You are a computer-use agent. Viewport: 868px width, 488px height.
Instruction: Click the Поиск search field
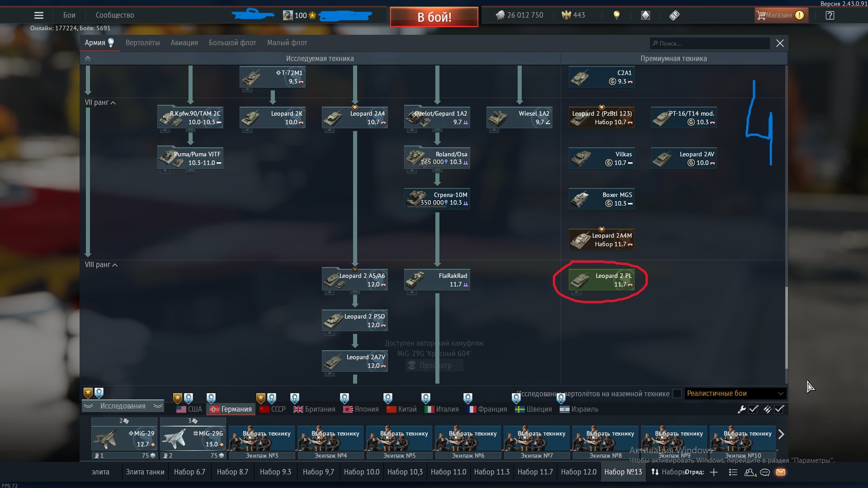click(x=710, y=43)
